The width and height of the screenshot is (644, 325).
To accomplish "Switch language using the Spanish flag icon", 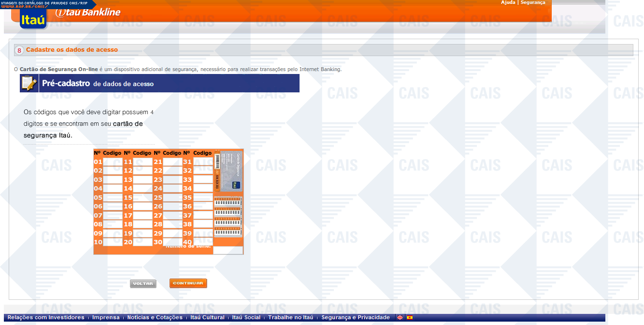I will pyautogui.click(x=410, y=318).
